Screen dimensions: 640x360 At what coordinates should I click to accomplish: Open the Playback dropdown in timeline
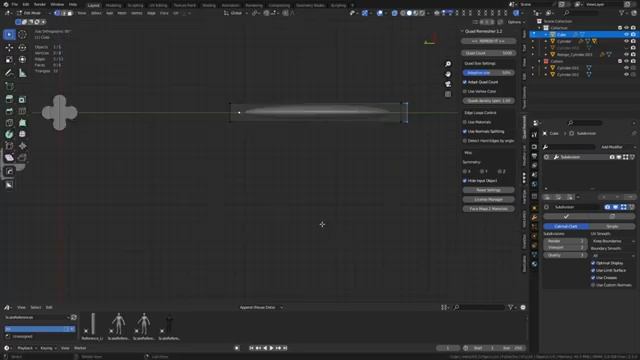[27, 348]
